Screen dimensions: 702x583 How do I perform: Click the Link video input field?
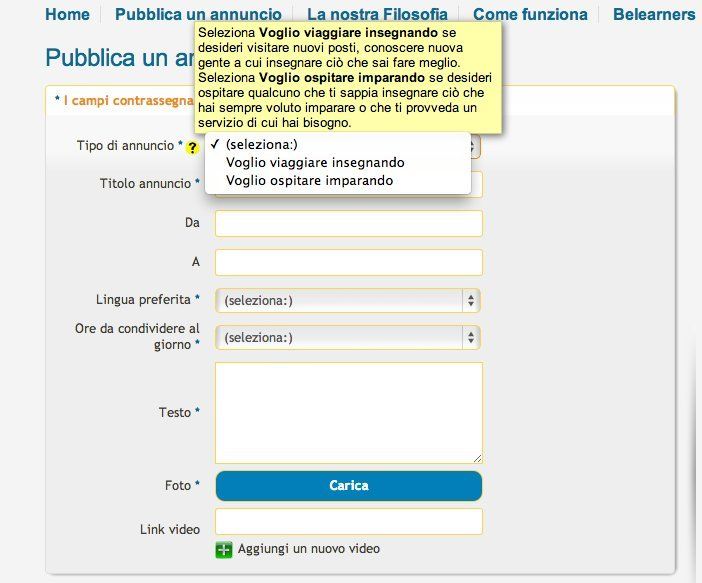coord(349,521)
